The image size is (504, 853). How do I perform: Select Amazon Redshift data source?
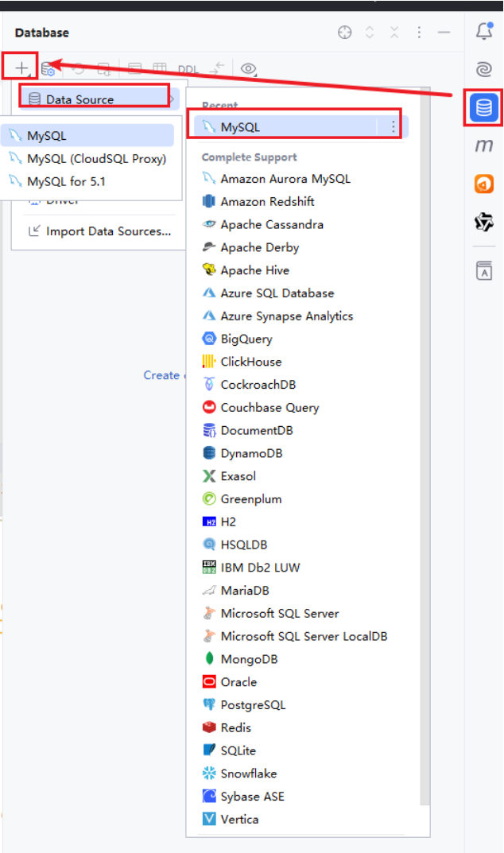point(258,201)
